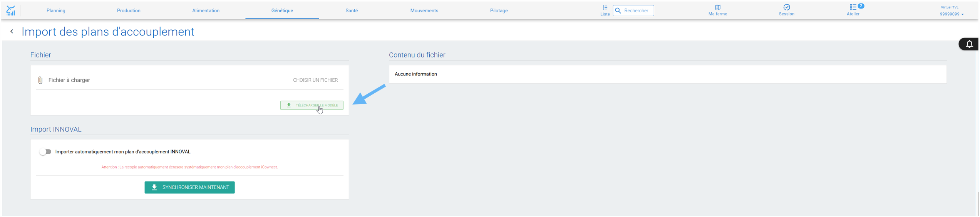Click the download icon on Synchroniser maintenant
The image size is (980, 217).
(154, 187)
